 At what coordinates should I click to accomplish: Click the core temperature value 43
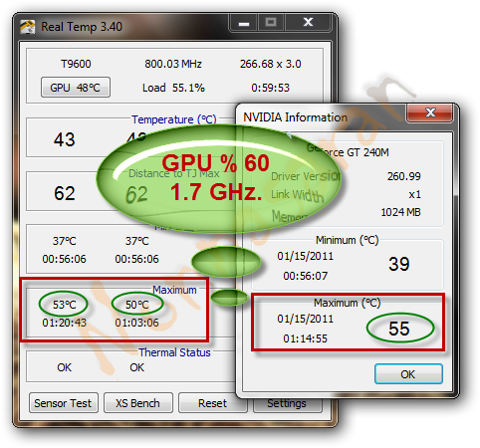pyautogui.click(x=65, y=139)
